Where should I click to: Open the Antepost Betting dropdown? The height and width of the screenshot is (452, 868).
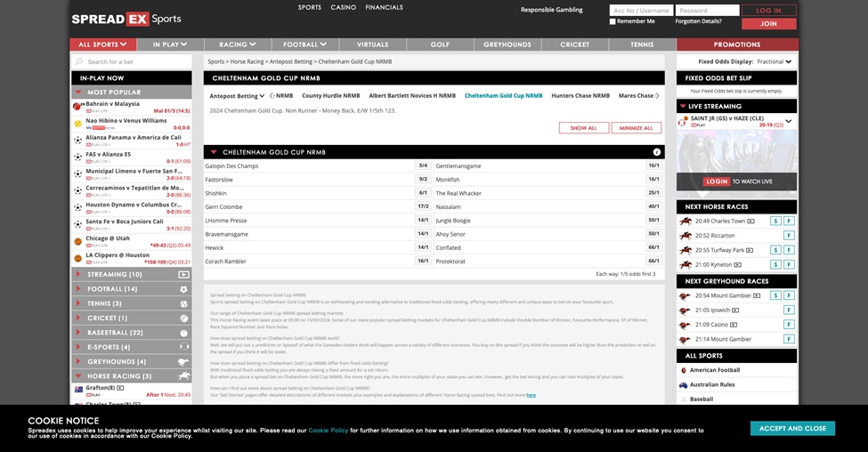[x=237, y=95]
